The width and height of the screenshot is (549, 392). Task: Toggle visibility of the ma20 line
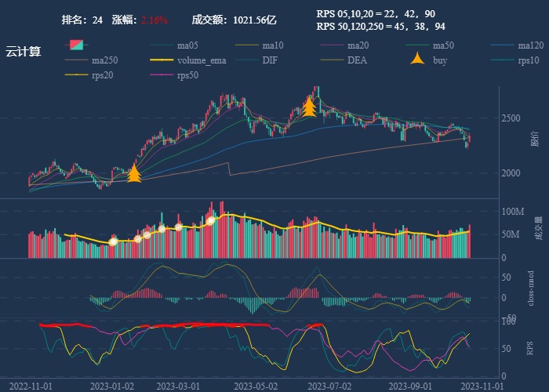click(358, 45)
